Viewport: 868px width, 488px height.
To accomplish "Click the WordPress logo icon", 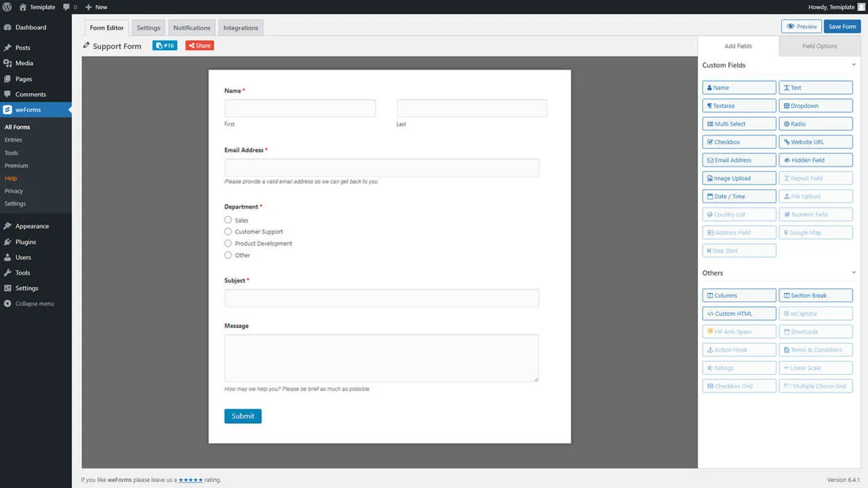I will 7,7.
